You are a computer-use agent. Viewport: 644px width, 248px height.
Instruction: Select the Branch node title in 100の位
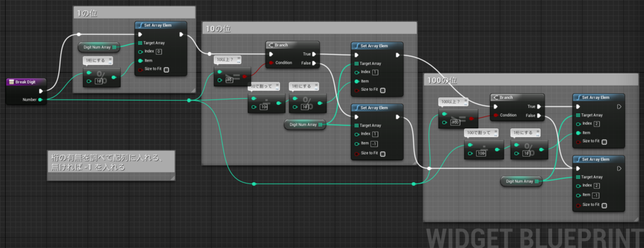[506, 98]
